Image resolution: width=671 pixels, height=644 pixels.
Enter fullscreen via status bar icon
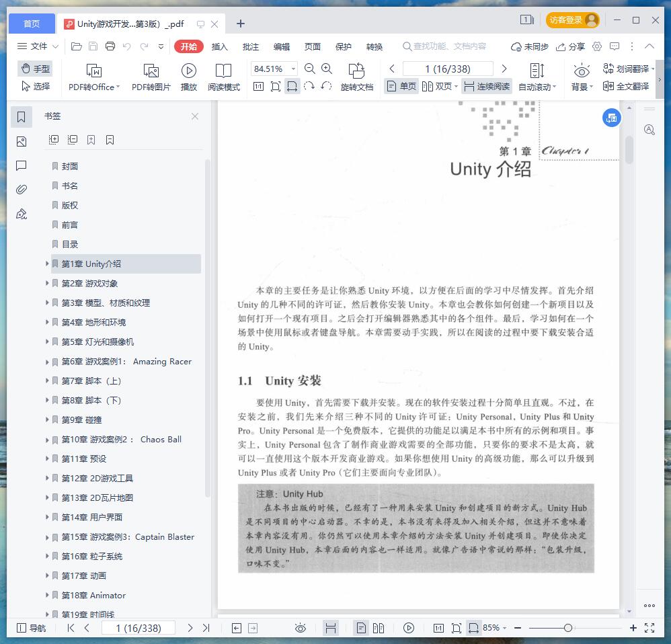(x=649, y=628)
